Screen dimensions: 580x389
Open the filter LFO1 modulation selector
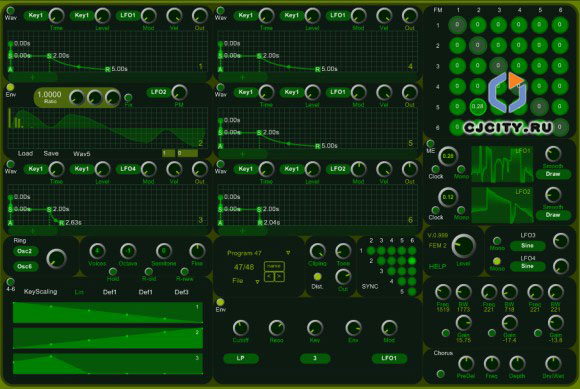click(389, 358)
